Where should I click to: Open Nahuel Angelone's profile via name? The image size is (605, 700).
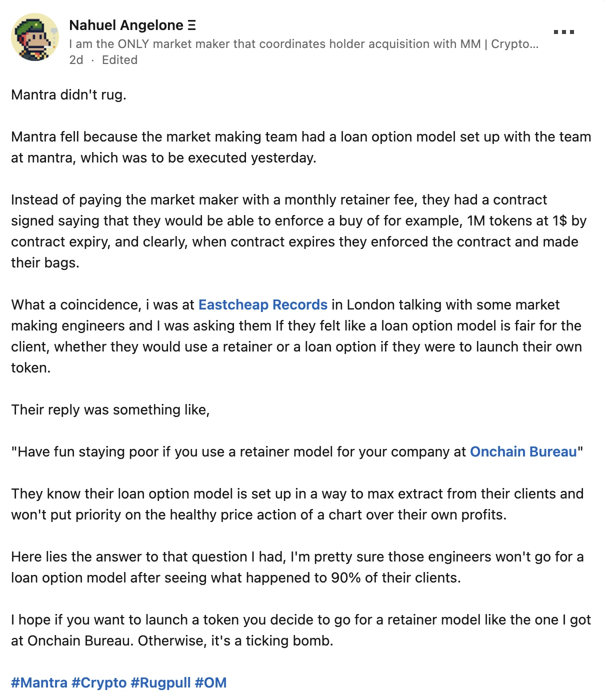click(x=126, y=25)
